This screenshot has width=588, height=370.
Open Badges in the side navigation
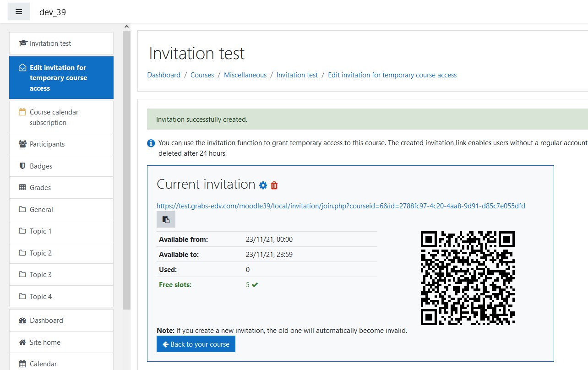[x=41, y=166]
